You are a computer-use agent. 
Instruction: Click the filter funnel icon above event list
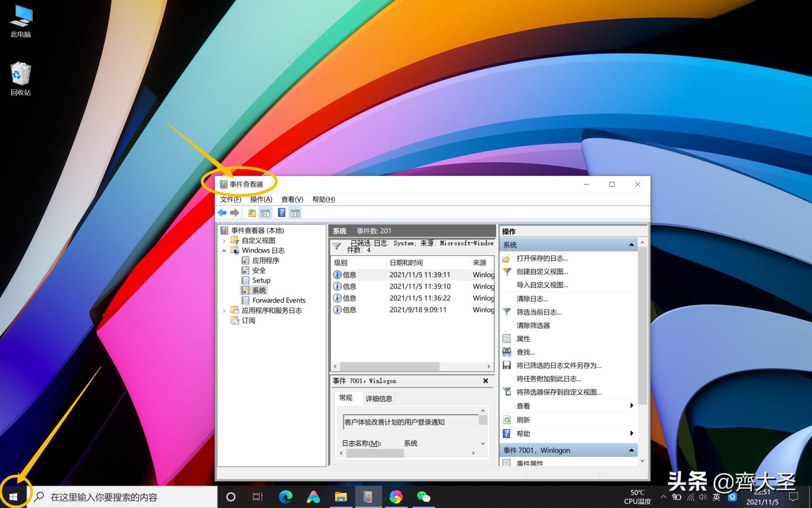[337, 246]
